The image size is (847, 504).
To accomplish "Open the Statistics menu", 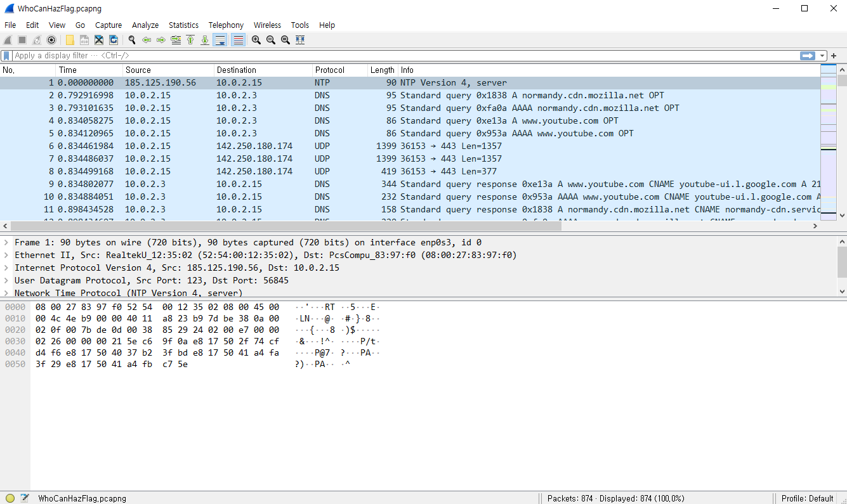I will [183, 25].
